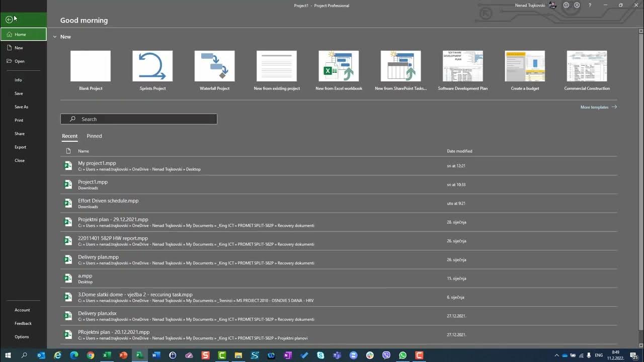
Task: Select New from Excel workbook
Action: click(339, 70)
